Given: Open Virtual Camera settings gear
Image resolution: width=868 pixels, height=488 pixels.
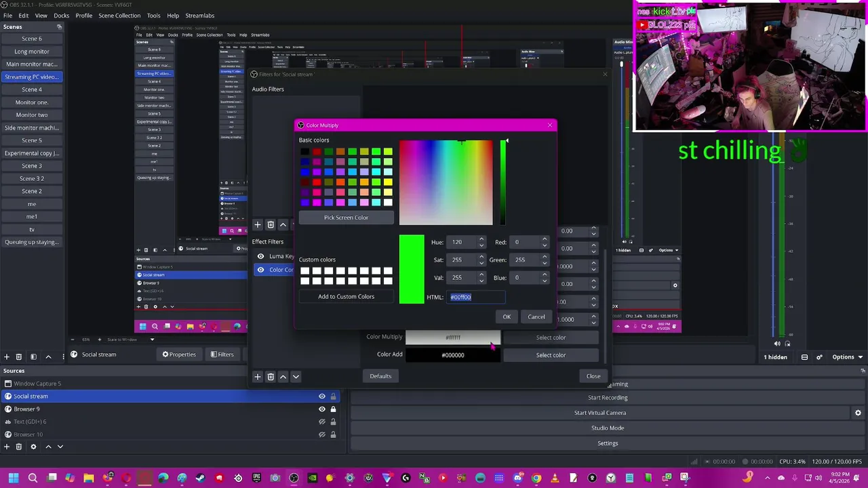Looking at the screenshot, I should click(x=858, y=413).
